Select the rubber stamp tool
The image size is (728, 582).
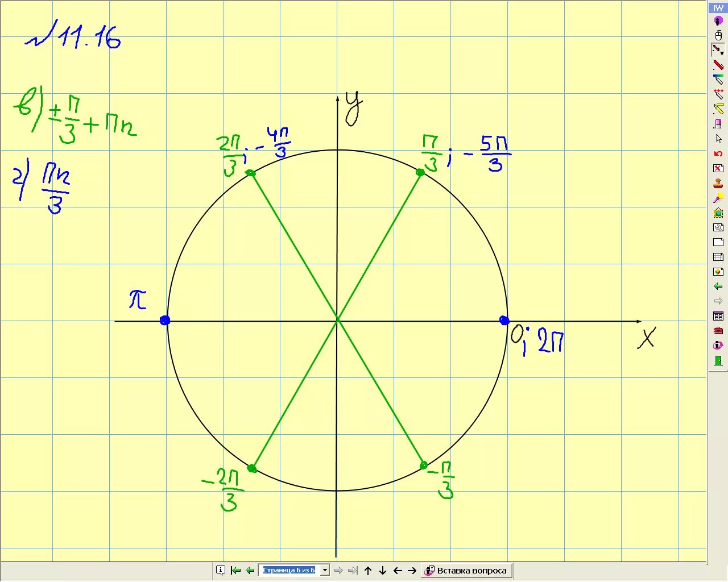click(718, 184)
